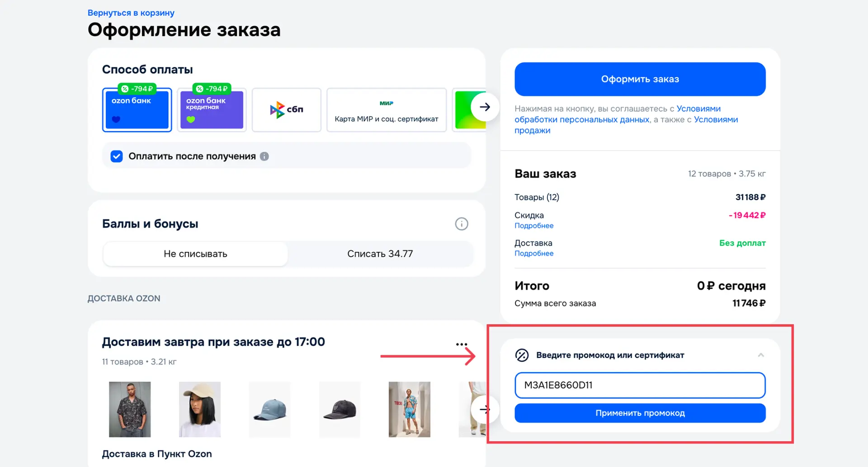This screenshot has height=467, width=868.
Task: Select Карта МИР и соц. сертификат option
Action: (386, 110)
